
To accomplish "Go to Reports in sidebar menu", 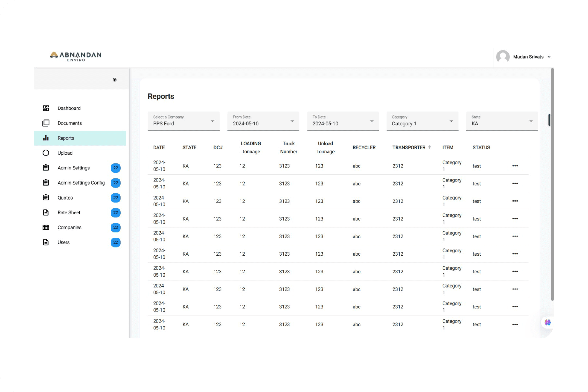I will [x=66, y=138].
